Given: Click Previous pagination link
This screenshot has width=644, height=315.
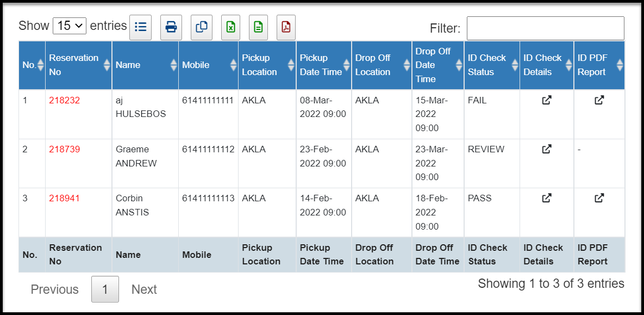Looking at the screenshot, I should pyautogui.click(x=55, y=289).
